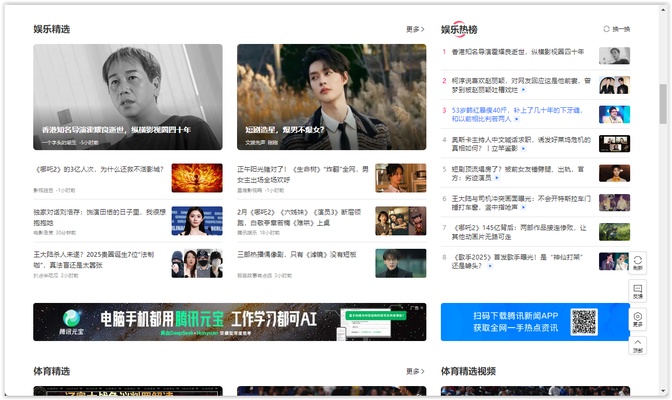This screenshot has width=672, height=400.
Task: Open hot item 8 《歌手2025》首发歌手曝光
Action: click(x=517, y=261)
